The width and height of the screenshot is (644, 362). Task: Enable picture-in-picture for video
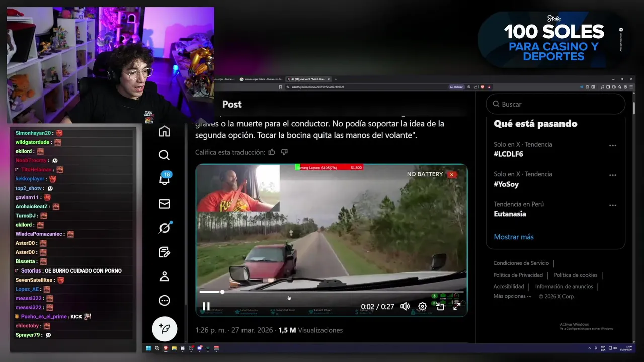point(440,306)
